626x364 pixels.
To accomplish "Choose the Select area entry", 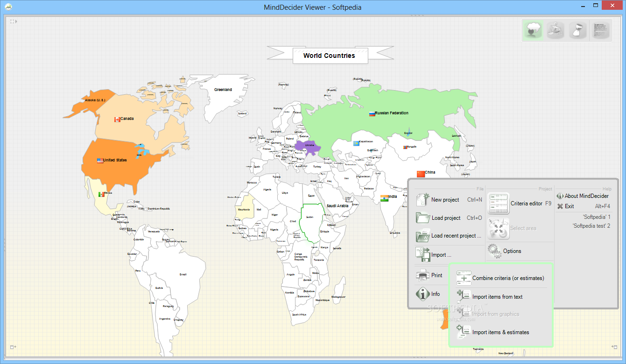I will point(512,228).
